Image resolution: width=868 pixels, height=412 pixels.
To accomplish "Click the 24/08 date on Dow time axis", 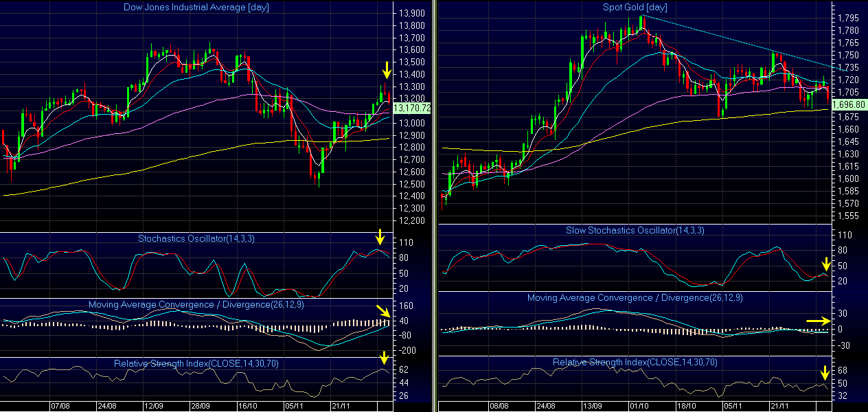I will [106, 406].
